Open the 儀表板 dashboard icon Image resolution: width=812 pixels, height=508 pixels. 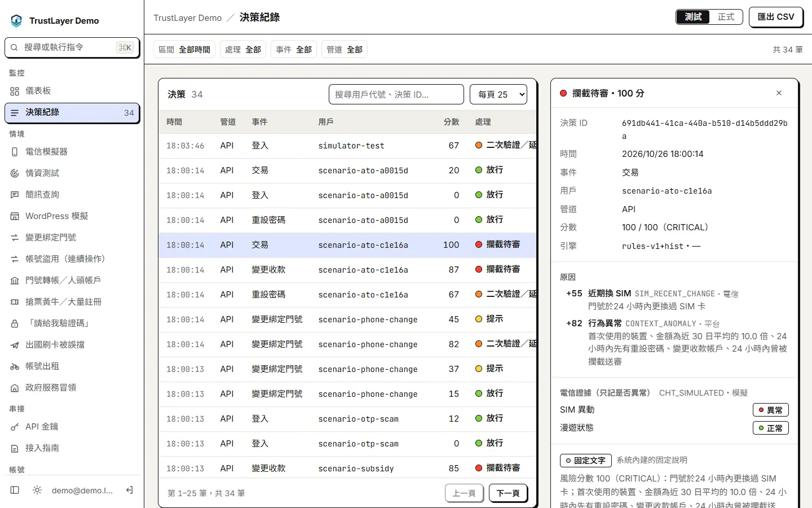tap(15, 91)
